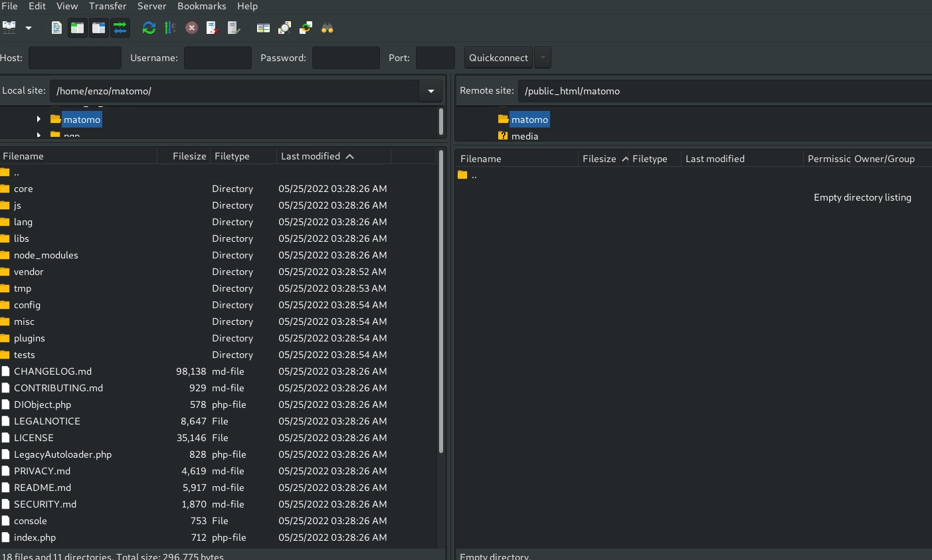Click the core folder icon

[x=5, y=189]
